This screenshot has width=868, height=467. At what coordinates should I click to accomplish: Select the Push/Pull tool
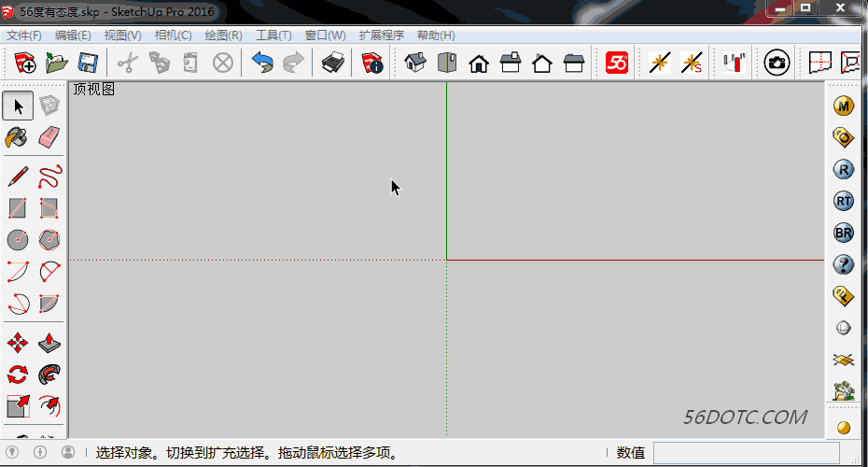[x=49, y=344]
